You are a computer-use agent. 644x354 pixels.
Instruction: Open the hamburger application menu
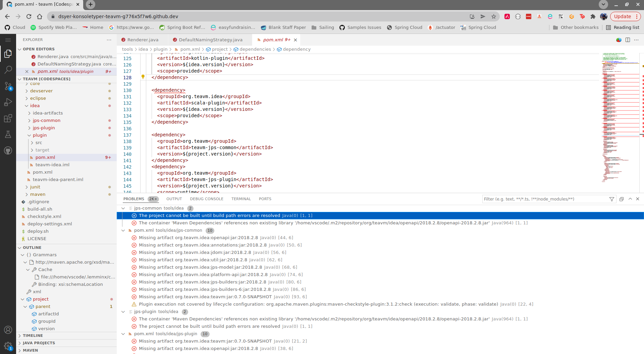[8, 40]
